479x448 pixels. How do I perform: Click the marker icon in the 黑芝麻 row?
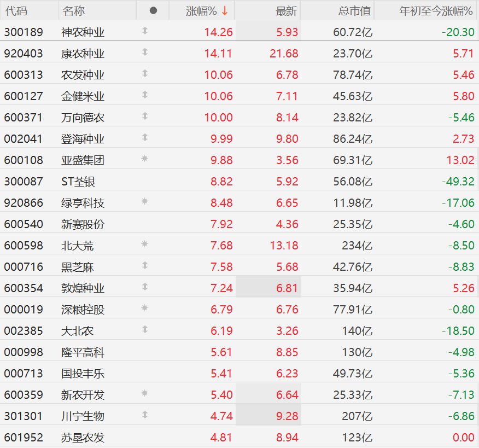click(x=145, y=265)
